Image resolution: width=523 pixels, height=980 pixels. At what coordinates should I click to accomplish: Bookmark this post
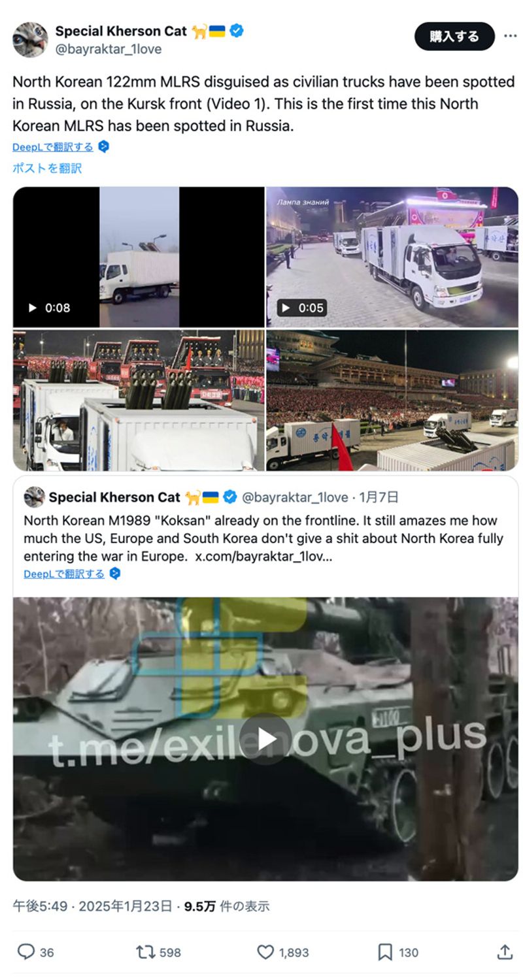click(385, 952)
